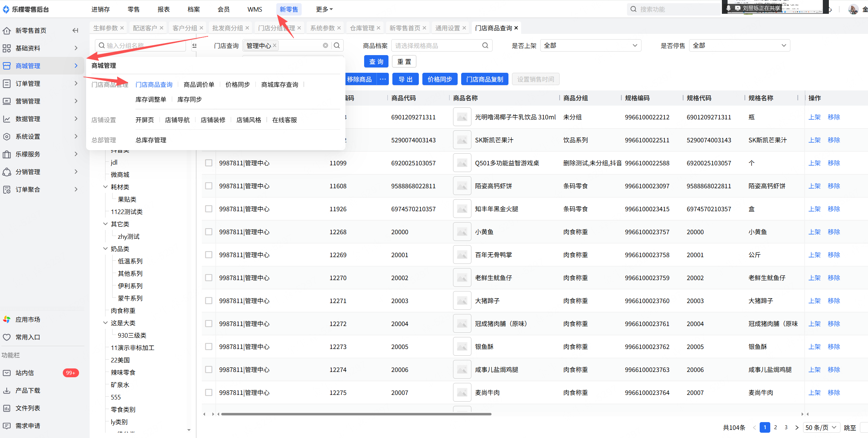This screenshot has width=868, height=438.
Task: Collapse the sidebar with the arrow icon
Action: tap(75, 30)
